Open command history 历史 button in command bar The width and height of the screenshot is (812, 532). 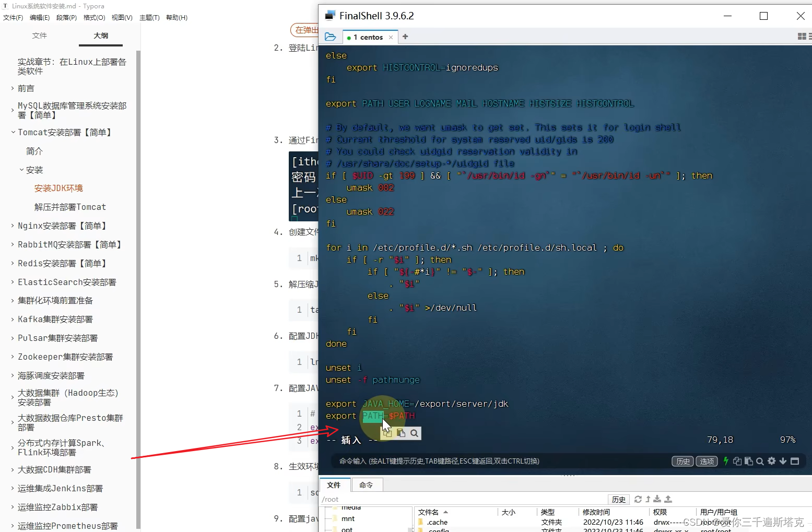pyautogui.click(x=683, y=461)
